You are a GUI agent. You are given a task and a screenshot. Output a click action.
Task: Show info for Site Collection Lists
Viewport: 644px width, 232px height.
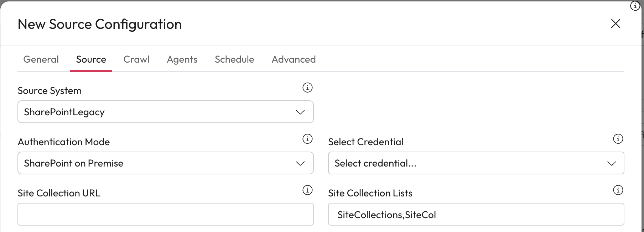pyautogui.click(x=618, y=190)
